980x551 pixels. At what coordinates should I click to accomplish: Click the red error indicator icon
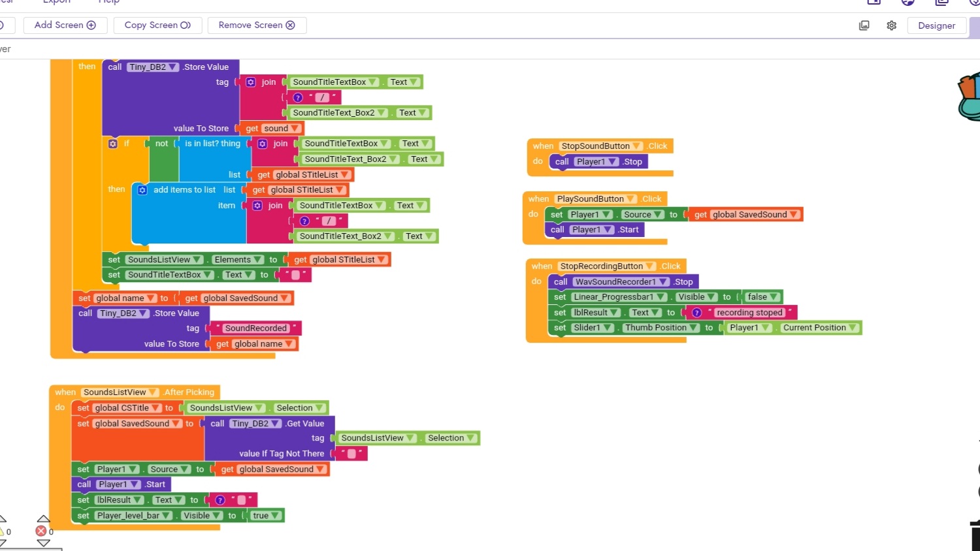(x=41, y=531)
